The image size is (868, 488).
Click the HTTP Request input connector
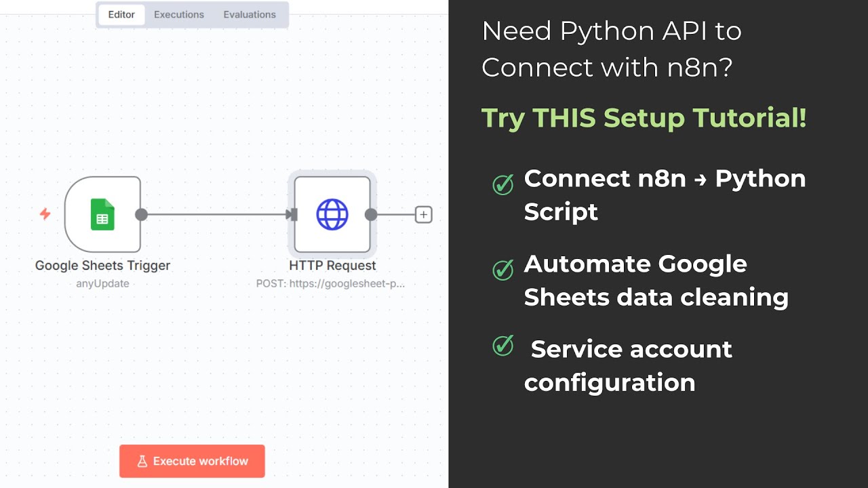292,215
